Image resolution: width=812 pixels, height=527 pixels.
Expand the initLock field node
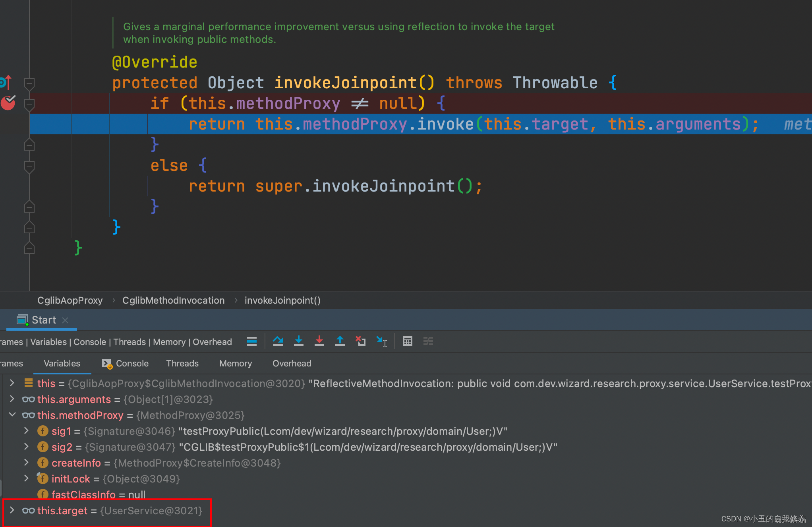pos(26,479)
